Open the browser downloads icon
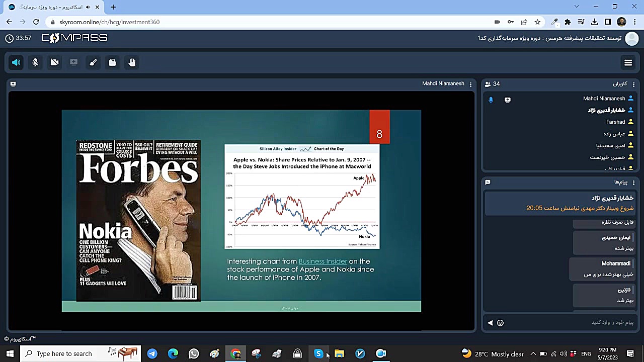Viewport: 644px width, 362px height. (594, 22)
